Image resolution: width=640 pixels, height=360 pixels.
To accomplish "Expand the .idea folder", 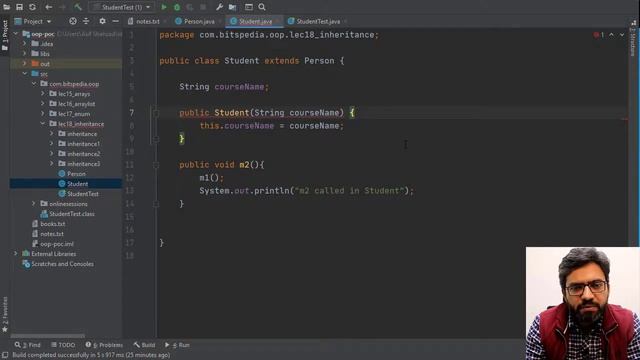I will click(x=25, y=44).
